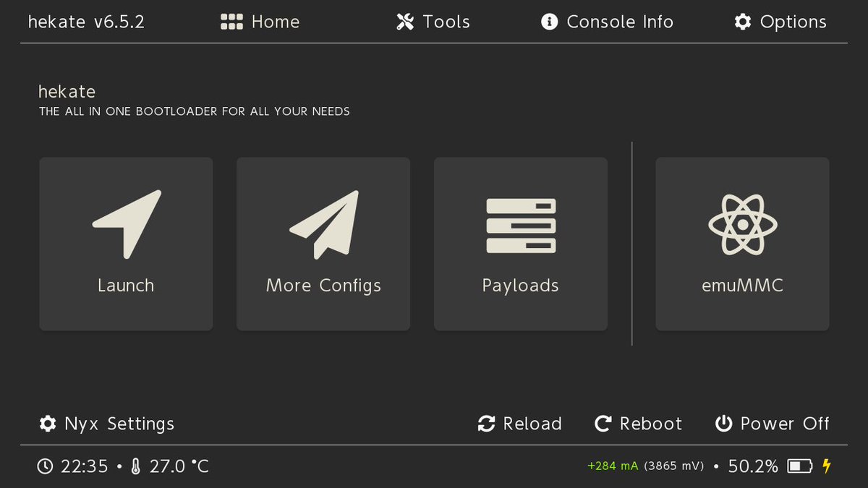This screenshot has height=488, width=868.
Task: Click the emuMMC label
Action: (x=742, y=286)
